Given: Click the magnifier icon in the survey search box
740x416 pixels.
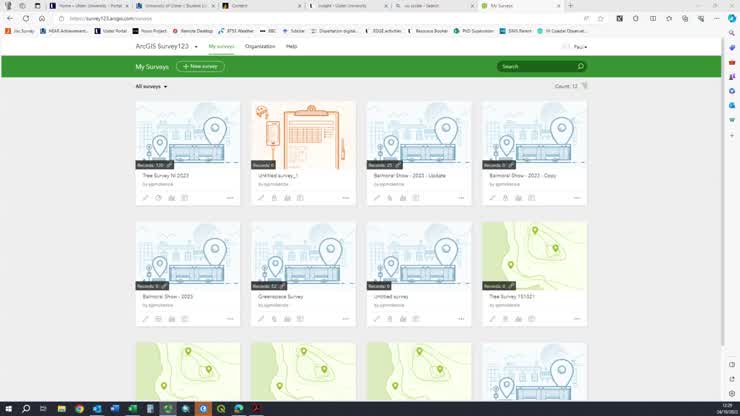Looking at the screenshot, I should tap(580, 66).
